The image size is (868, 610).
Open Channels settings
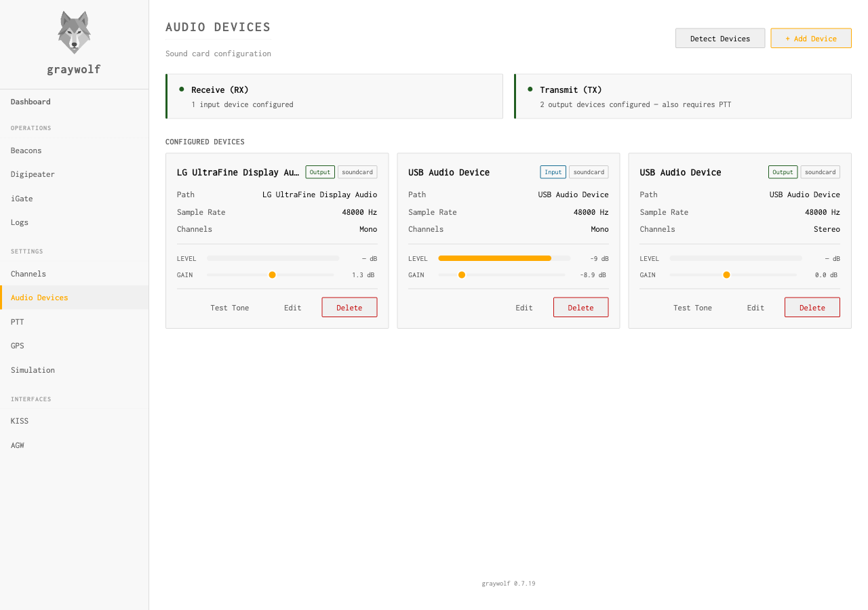(x=28, y=273)
